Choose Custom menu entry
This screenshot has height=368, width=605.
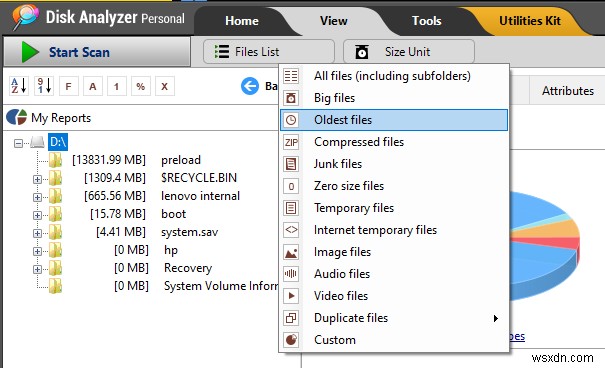click(x=394, y=340)
